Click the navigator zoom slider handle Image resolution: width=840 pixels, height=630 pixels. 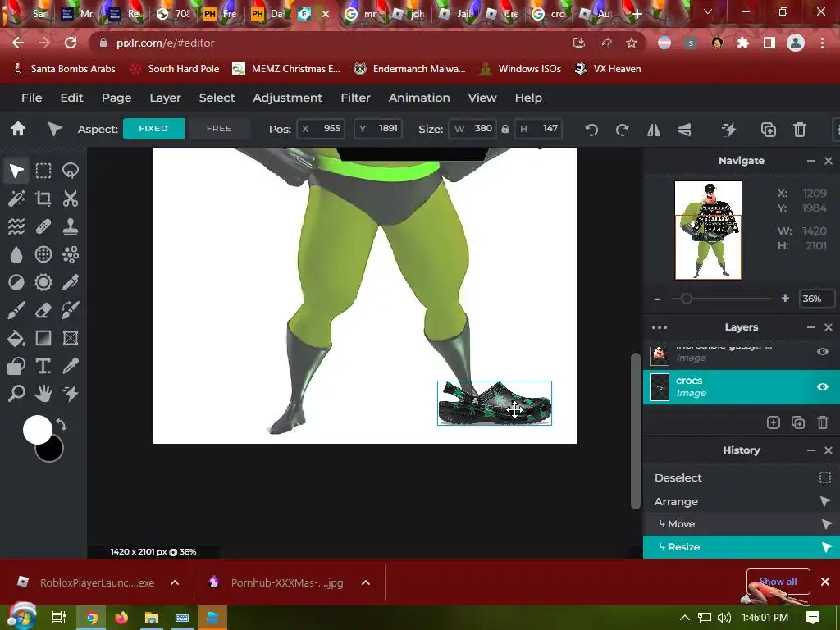click(686, 299)
